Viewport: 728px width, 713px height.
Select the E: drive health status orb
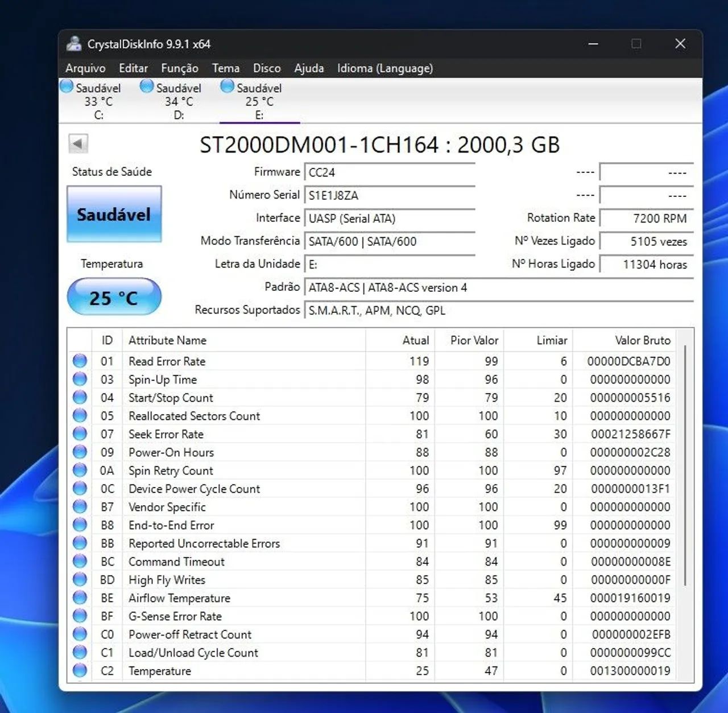pyautogui.click(x=227, y=86)
